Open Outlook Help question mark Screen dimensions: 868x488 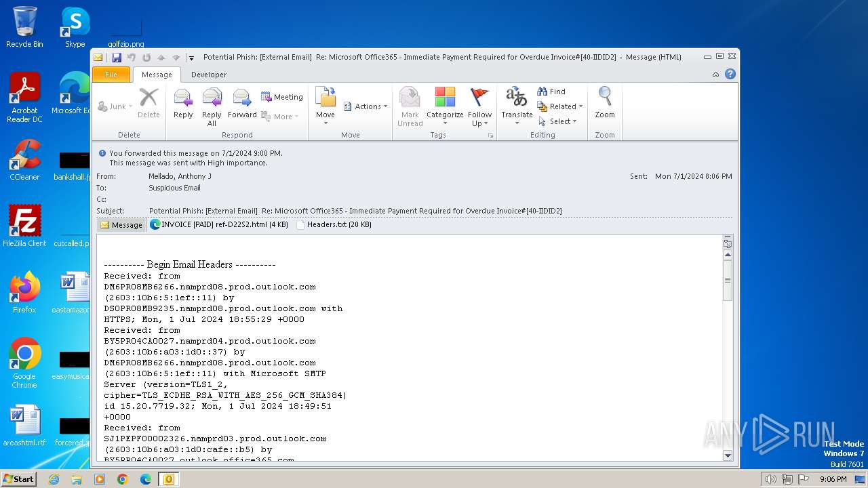[730, 75]
